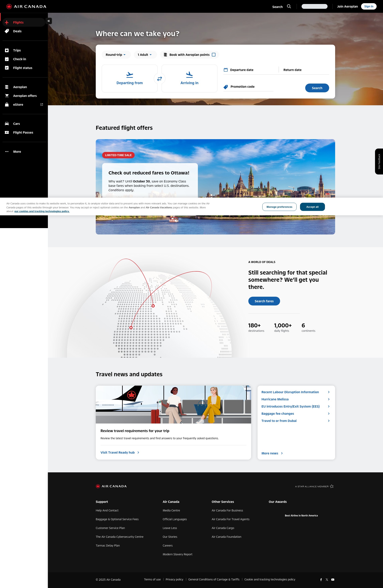Click the Deals tag icon in sidebar
This screenshot has height=588, width=383.
[7, 31]
